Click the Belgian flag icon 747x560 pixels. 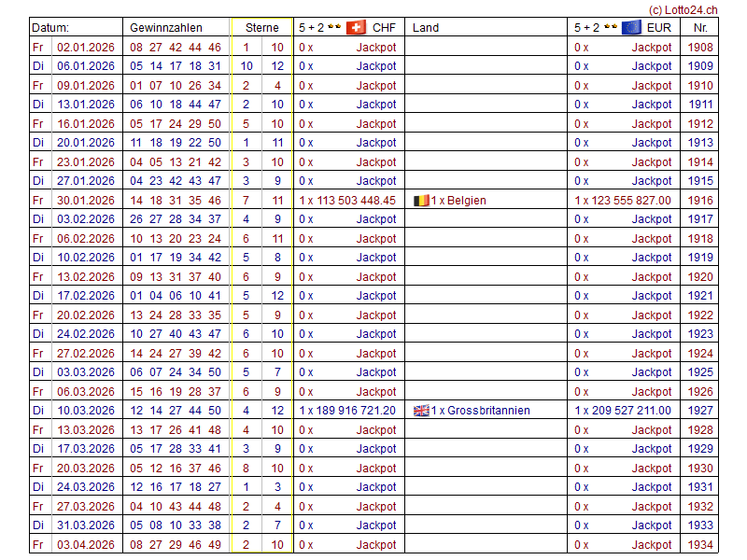coord(421,201)
